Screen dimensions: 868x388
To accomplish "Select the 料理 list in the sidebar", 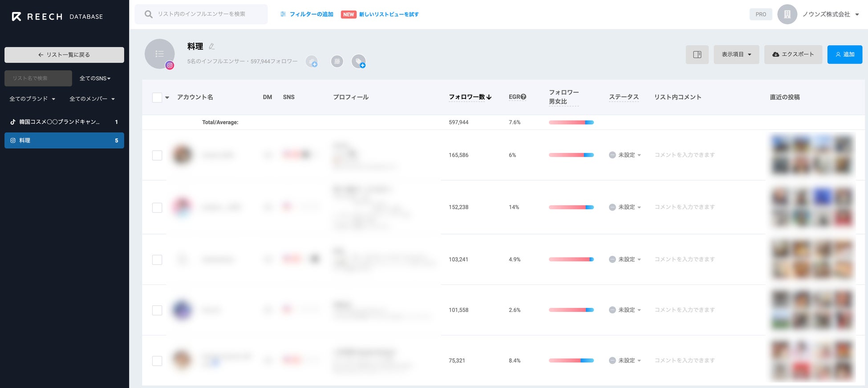I will coord(64,141).
